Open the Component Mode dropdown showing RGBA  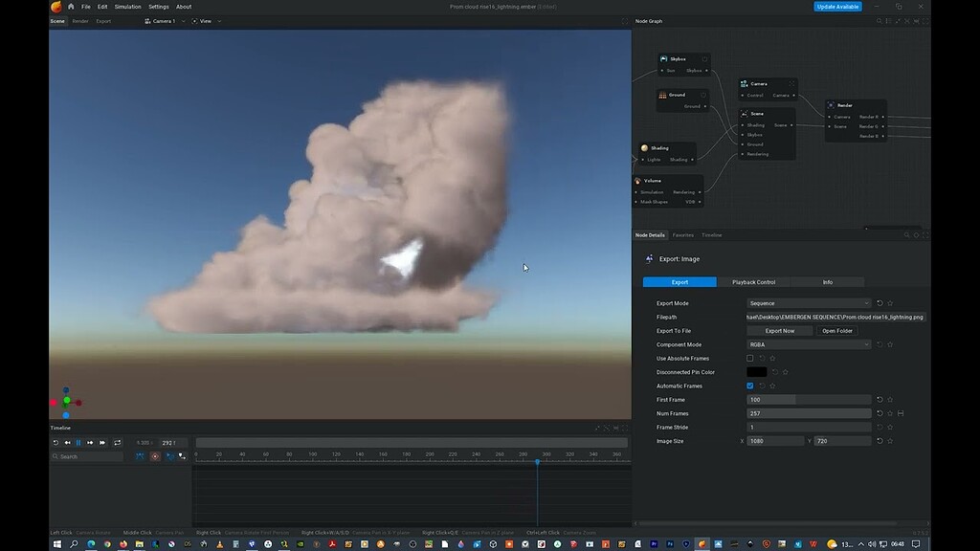pyautogui.click(x=809, y=343)
